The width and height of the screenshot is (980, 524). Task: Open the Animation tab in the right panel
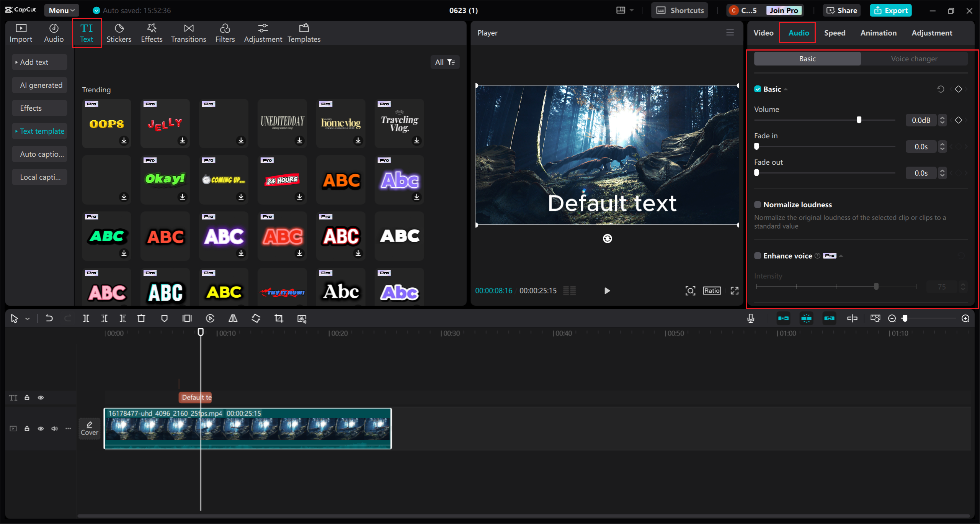coord(878,33)
